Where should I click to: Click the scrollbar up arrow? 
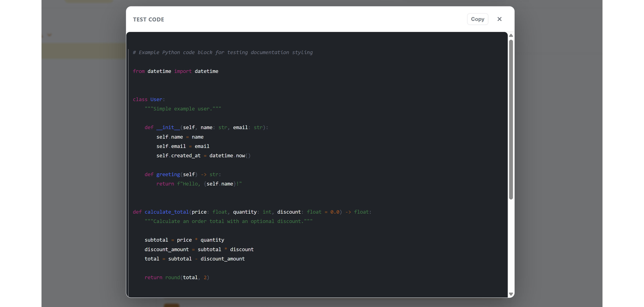click(x=511, y=35)
